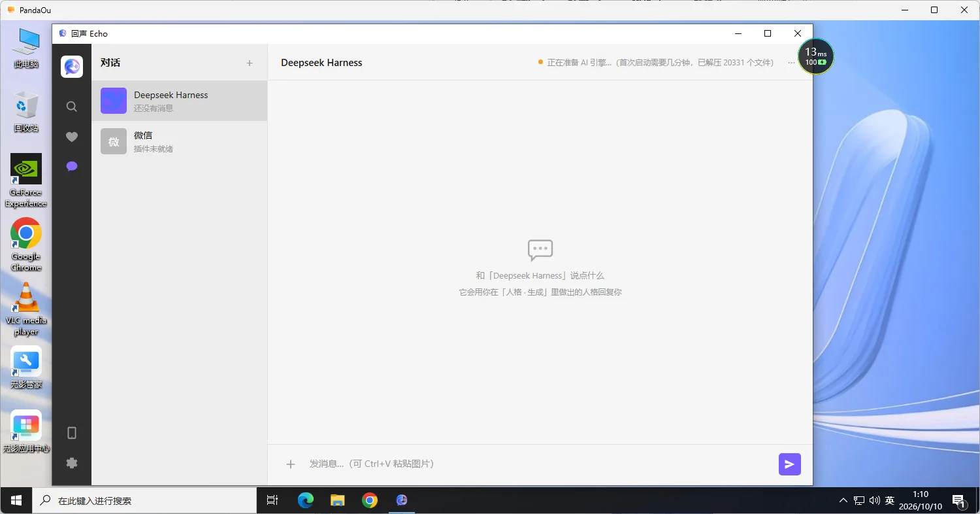Viewport: 980px width, 514px height.
Task: Click the 正在准备 AI 引擎 status text
Action: (x=660, y=63)
